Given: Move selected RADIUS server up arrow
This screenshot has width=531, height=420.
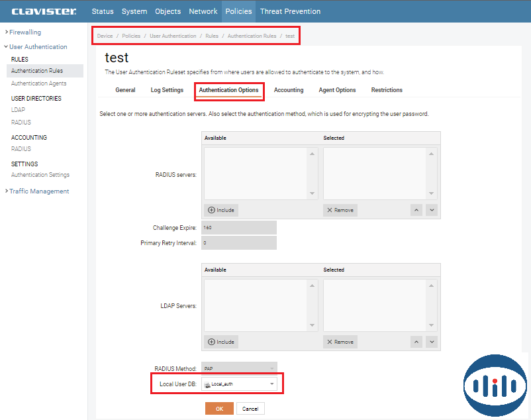Looking at the screenshot, I should (x=416, y=210).
